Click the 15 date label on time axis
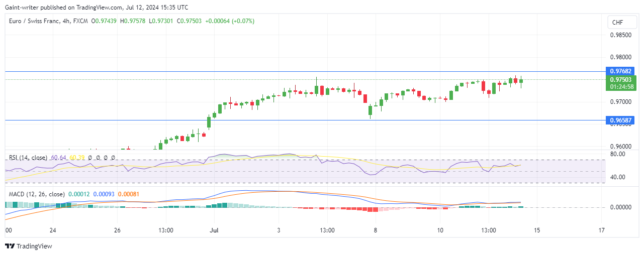 tap(537, 230)
